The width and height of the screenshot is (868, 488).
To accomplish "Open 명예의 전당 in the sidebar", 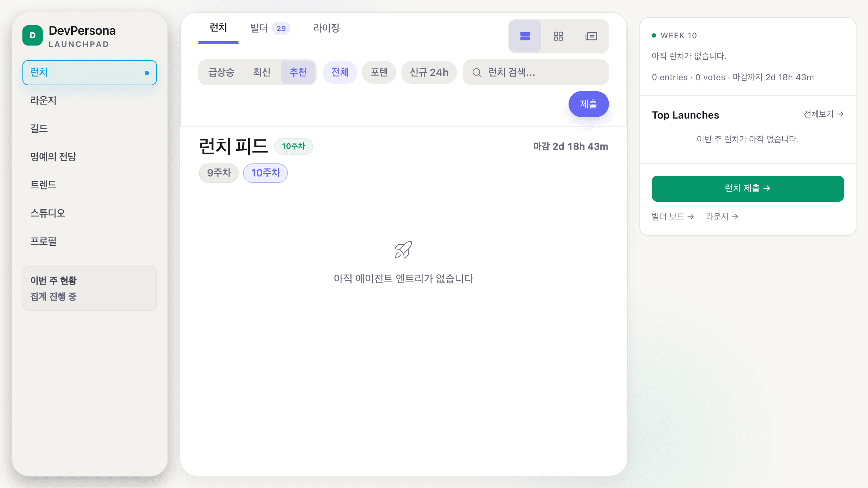I will coord(53,157).
